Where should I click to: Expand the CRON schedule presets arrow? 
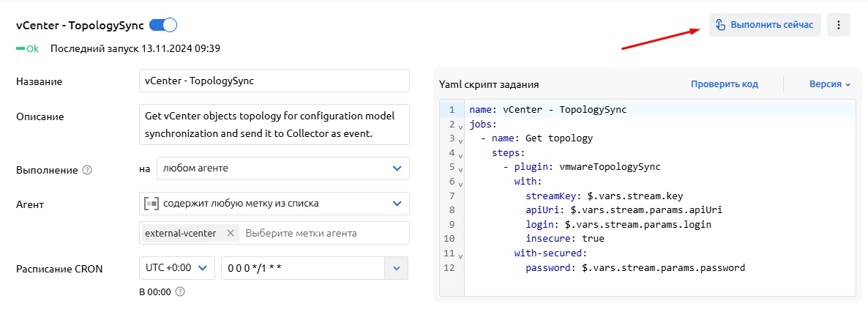(x=397, y=268)
